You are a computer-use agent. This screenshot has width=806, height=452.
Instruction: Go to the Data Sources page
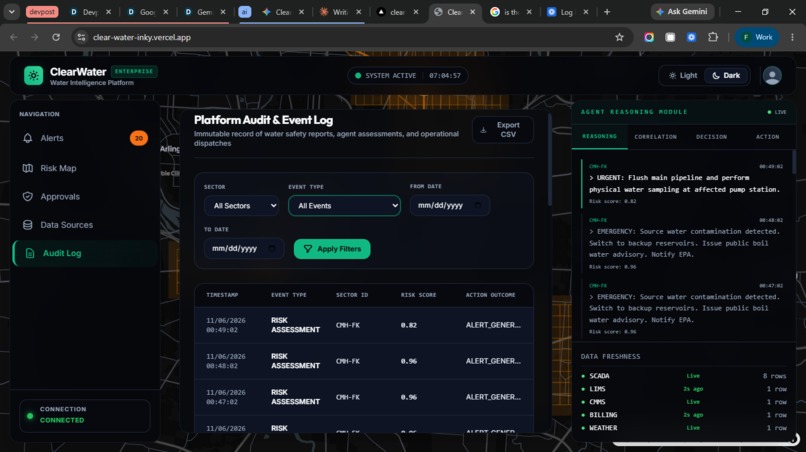click(x=85, y=225)
